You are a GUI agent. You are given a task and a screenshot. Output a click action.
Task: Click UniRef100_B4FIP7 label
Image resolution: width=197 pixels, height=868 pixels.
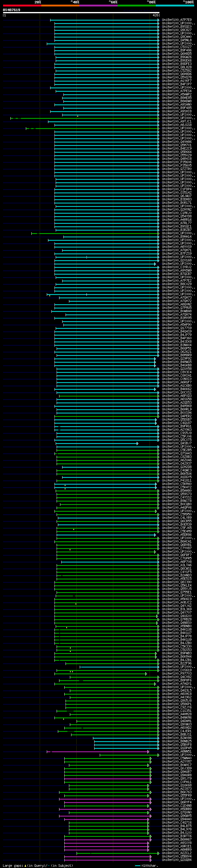pos(177,84)
